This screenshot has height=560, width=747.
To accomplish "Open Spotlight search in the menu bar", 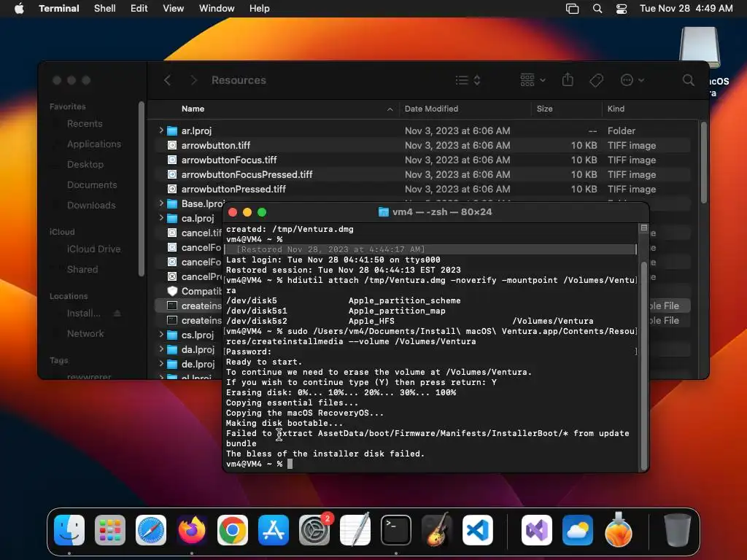I will [x=597, y=9].
